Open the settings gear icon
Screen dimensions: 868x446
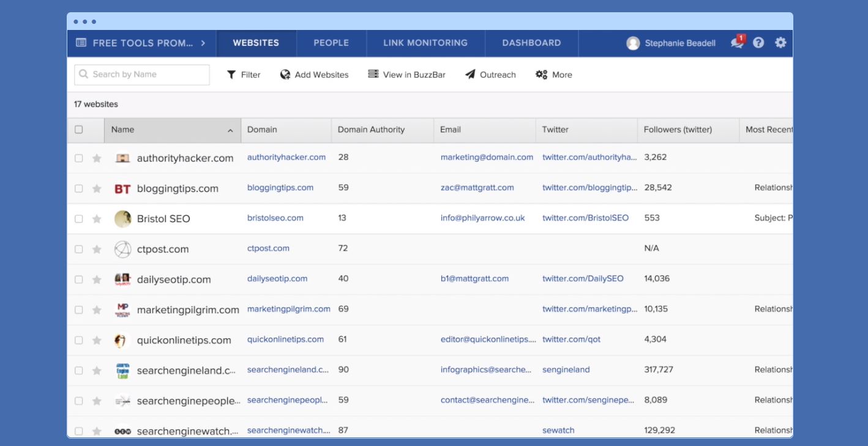[780, 43]
